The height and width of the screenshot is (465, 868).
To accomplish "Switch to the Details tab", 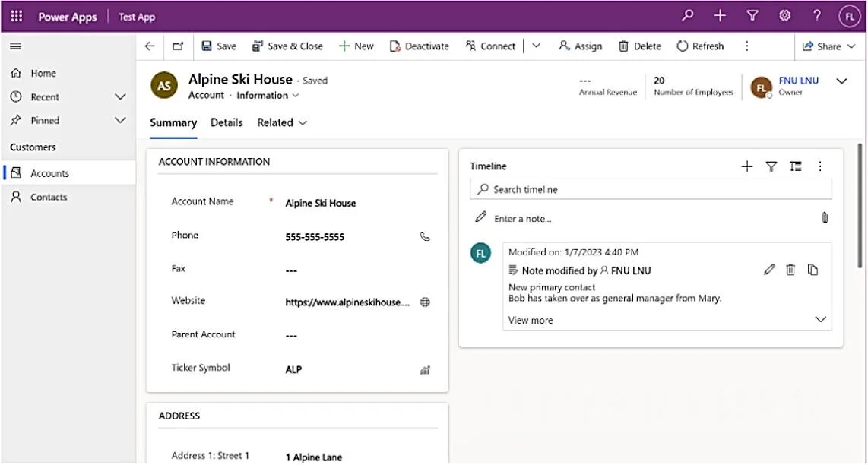I will pos(227,123).
